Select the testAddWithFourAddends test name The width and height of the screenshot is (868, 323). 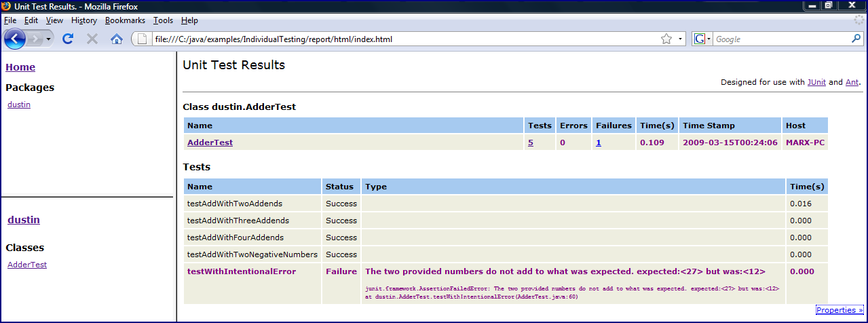pos(235,237)
